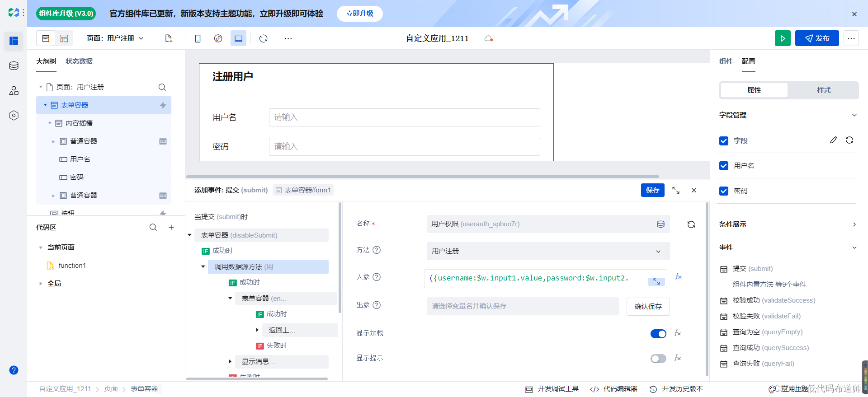Screen dimensions: 868x397
Task: Uncheck the 字段 select-all checkbox
Action: [x=724, y=141]
